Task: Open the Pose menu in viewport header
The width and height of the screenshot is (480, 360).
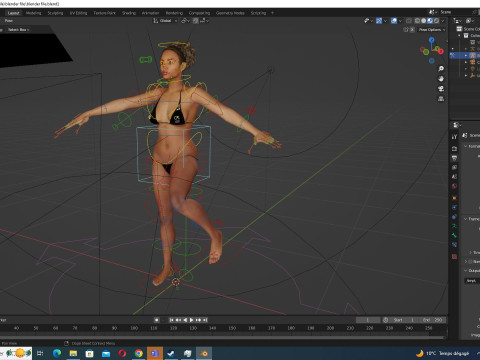Action: (9, 21)
